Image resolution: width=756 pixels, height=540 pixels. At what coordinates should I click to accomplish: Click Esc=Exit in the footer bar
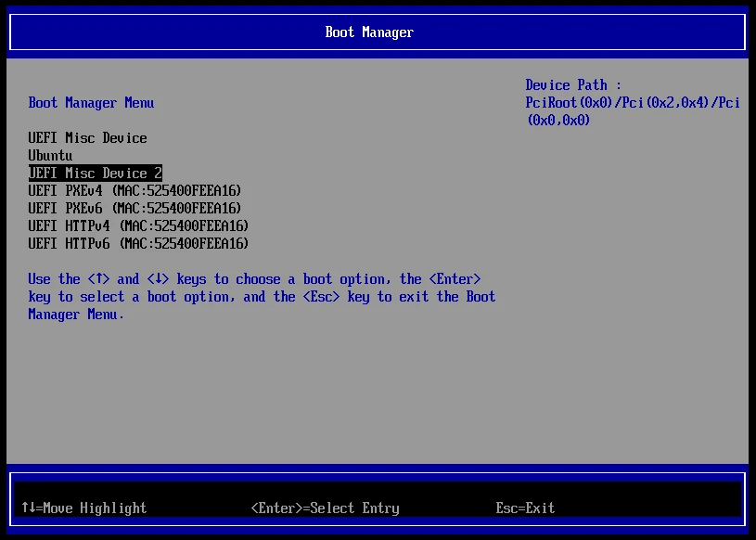(x=525, y=508)
